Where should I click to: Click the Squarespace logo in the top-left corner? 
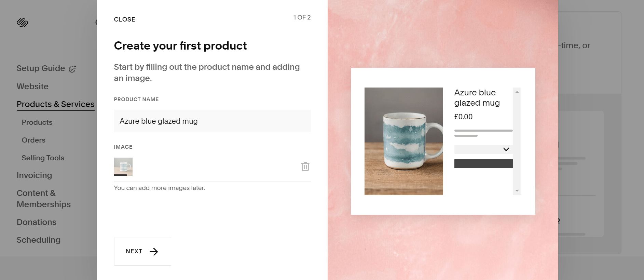coord(22,23)
